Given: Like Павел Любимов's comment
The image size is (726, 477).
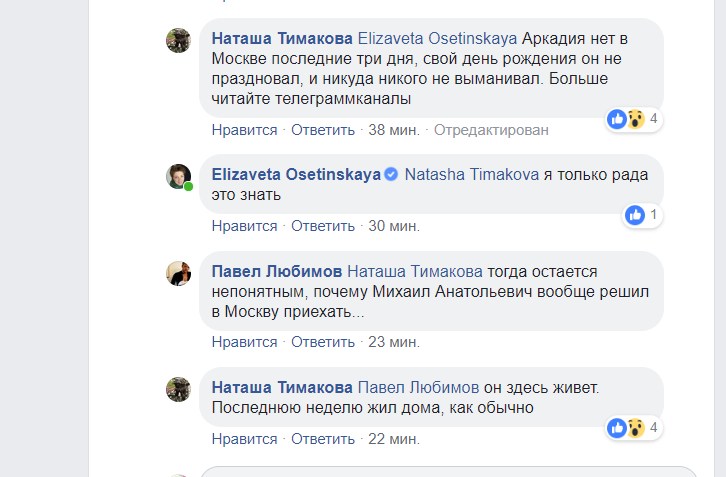Looking at the screenshot, I should 244,342.
